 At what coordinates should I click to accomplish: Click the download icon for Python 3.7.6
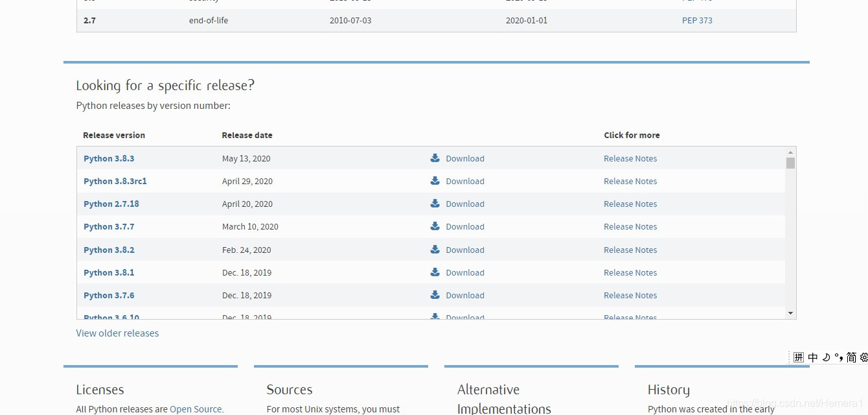point(435,294)
